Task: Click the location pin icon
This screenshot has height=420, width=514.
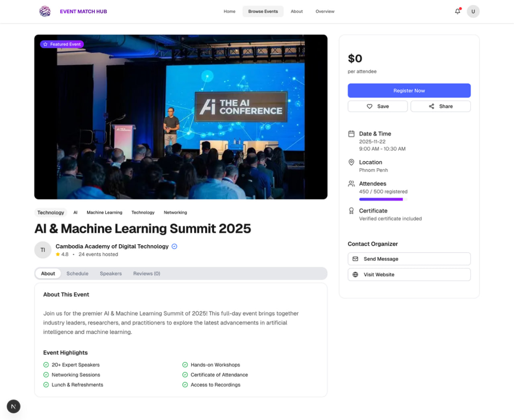Action: (351, 162)
